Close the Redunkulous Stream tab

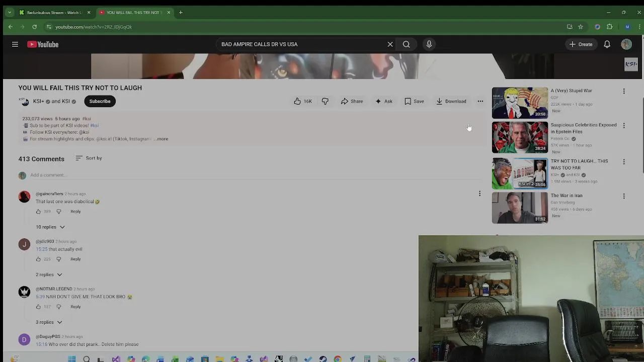pos(89,12)
